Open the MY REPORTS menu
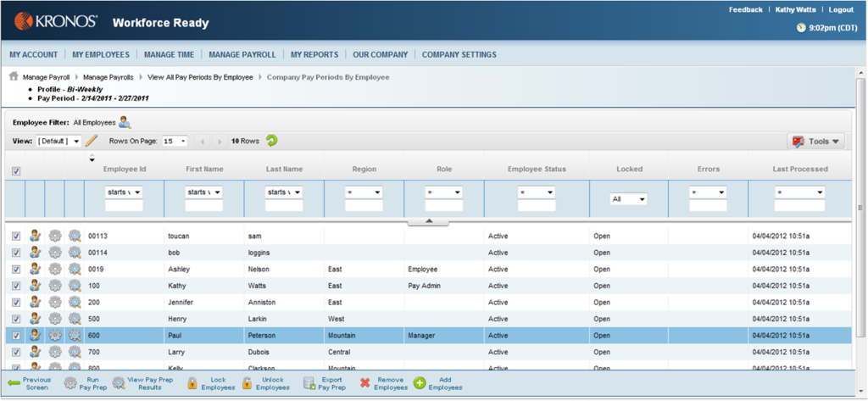Viewport: 868px width, 401px height. 314,54
